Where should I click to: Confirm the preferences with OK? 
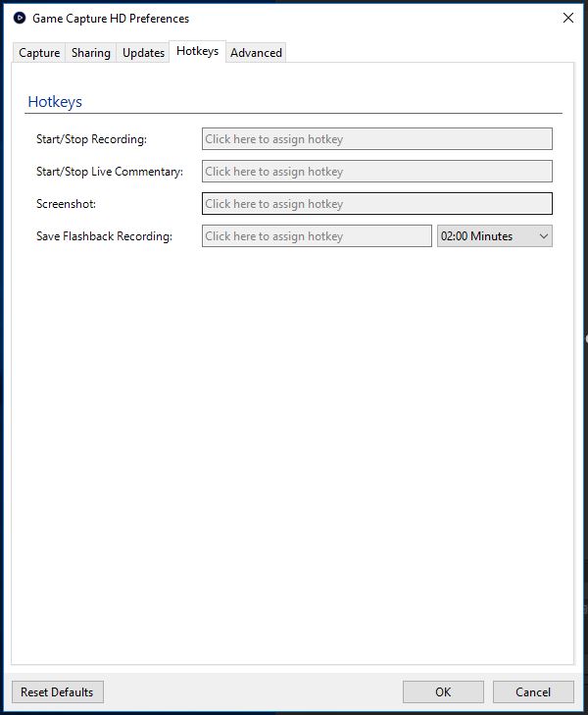[443, 692]
